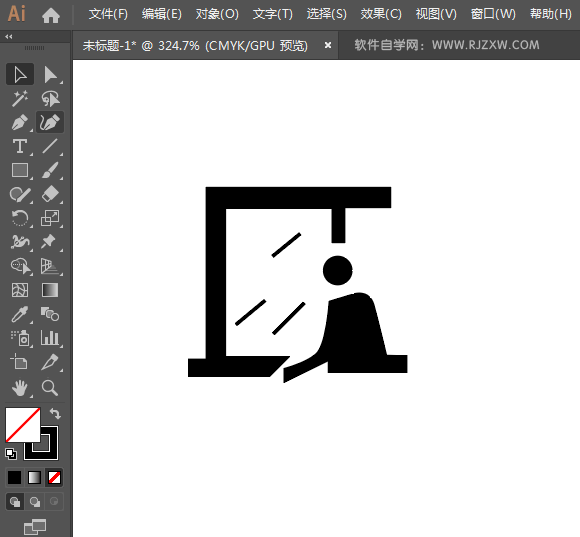Screen dimensions: 580x537
Task: Pick the Column Graph tool
Action: [50, 338]
